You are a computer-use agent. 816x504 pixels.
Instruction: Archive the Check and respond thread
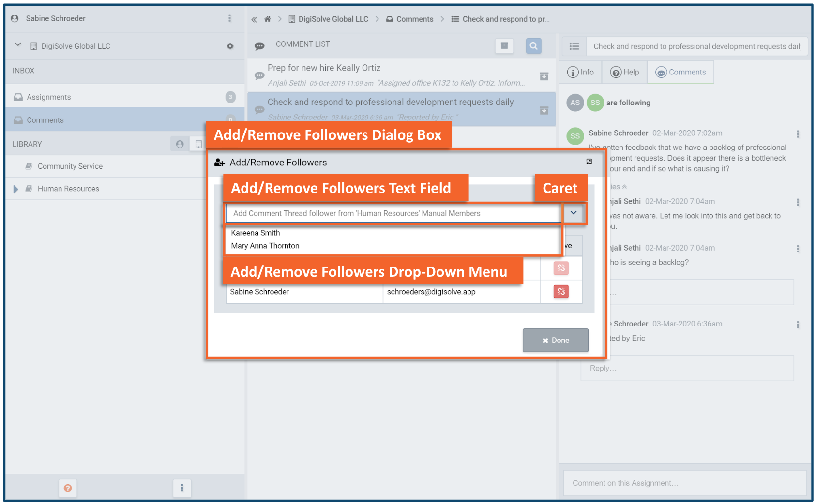click(x=544, y=110)
